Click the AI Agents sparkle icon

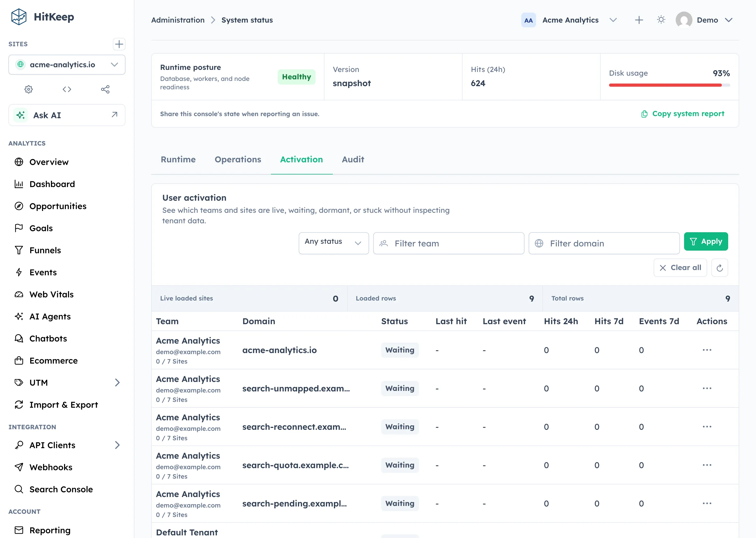[19, 316]
